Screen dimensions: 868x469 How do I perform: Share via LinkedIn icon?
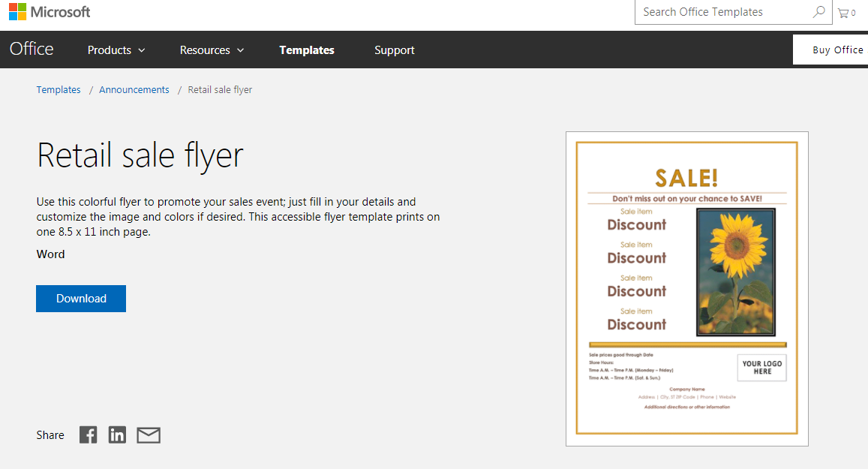coord(117,434)
